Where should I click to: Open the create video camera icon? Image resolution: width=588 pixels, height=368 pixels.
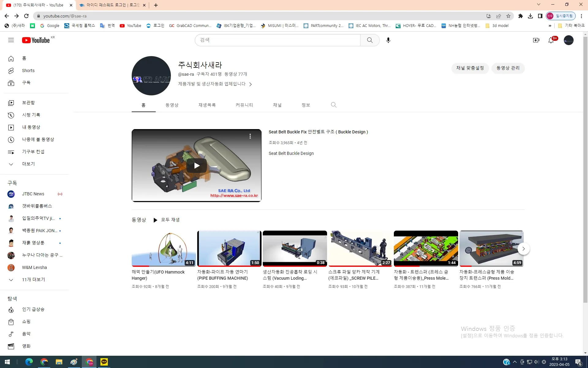536,40
